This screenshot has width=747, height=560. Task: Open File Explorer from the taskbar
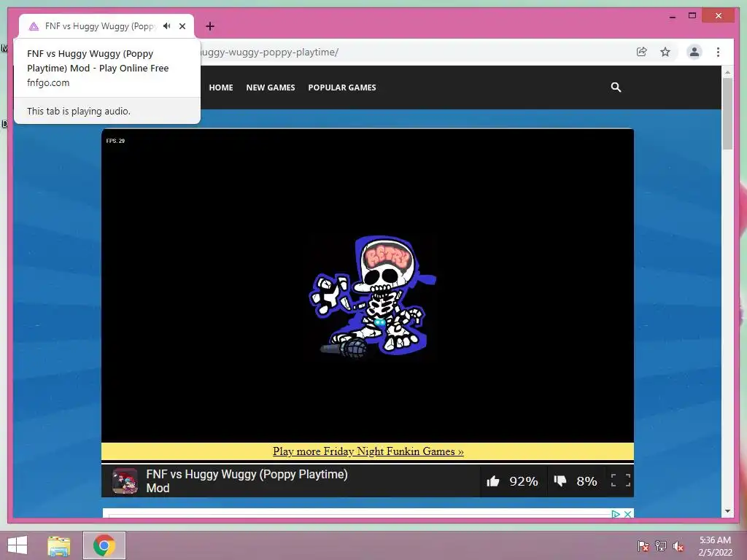tap(59, 545)
